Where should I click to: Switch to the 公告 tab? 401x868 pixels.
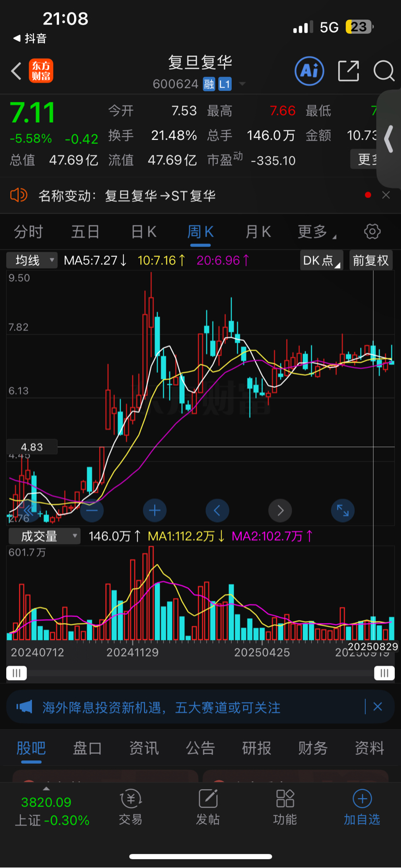200,748
